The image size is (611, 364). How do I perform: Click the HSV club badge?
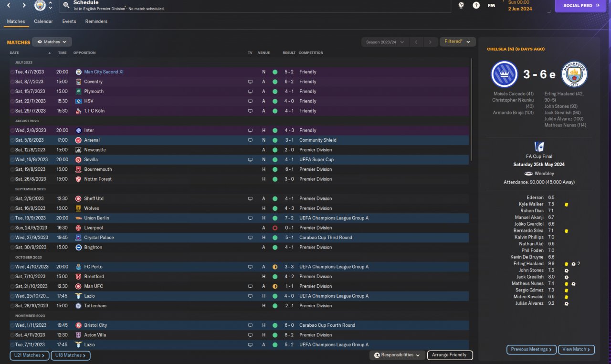(79, 101)
